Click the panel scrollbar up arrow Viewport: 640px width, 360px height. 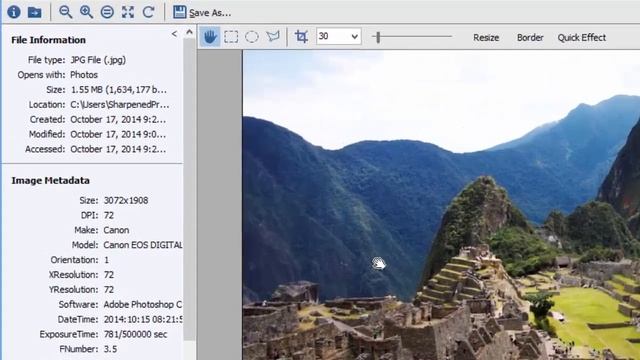coord(189,31)
